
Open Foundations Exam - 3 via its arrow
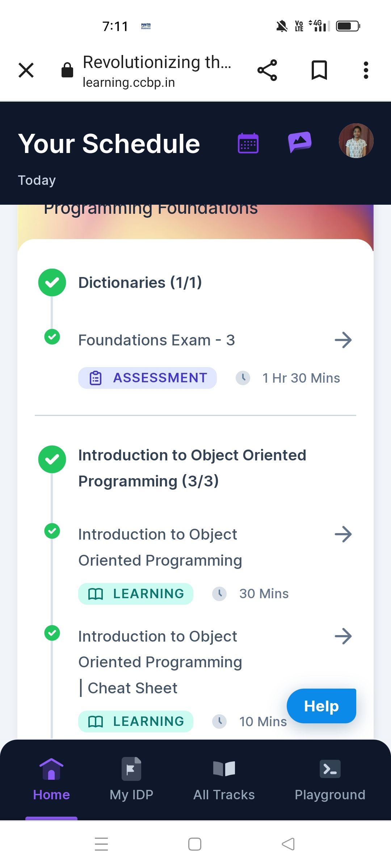(x=343, y=340)
